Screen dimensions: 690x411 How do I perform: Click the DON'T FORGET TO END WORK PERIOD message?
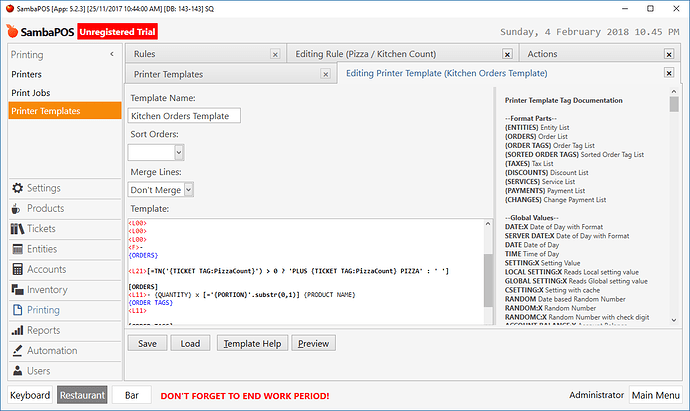(x=245, y=396)
